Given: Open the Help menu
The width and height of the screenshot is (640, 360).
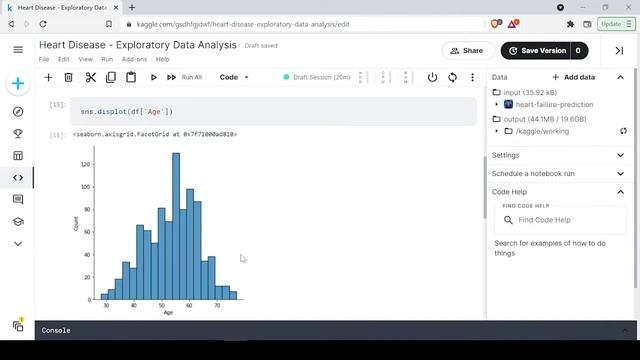Looking at the screenshot, I should click(x=162, y=59).
